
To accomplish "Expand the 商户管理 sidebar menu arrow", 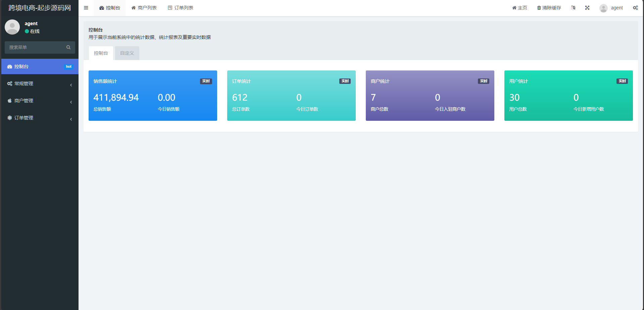I will point(71,102).
